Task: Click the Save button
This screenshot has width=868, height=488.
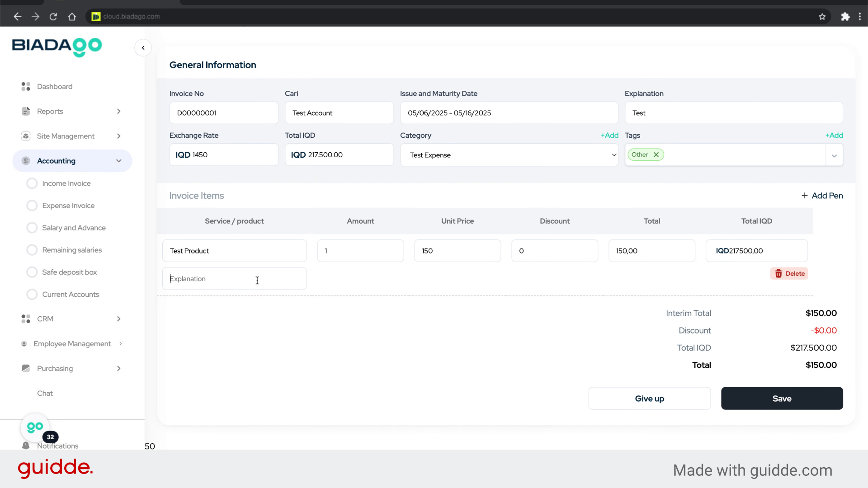Action: [x=782, y=399]
